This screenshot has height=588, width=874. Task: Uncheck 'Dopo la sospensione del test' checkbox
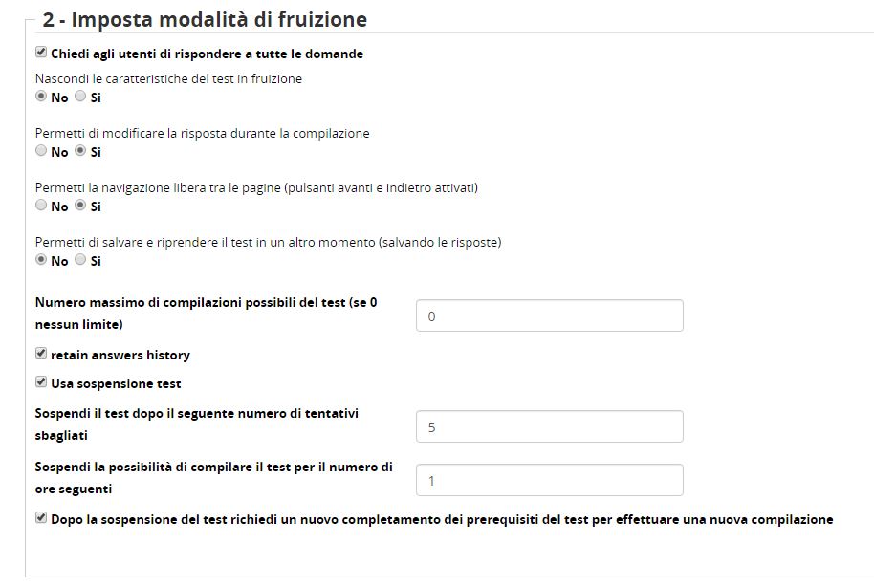41,518
